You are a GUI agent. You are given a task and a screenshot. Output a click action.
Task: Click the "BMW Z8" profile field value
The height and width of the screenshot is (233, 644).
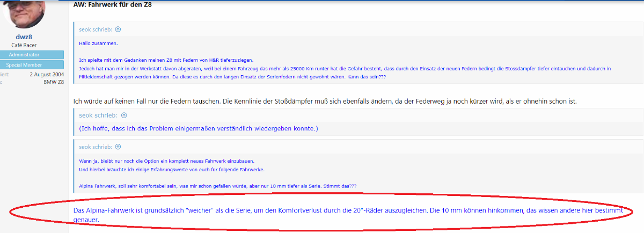[x=54, y=82]
